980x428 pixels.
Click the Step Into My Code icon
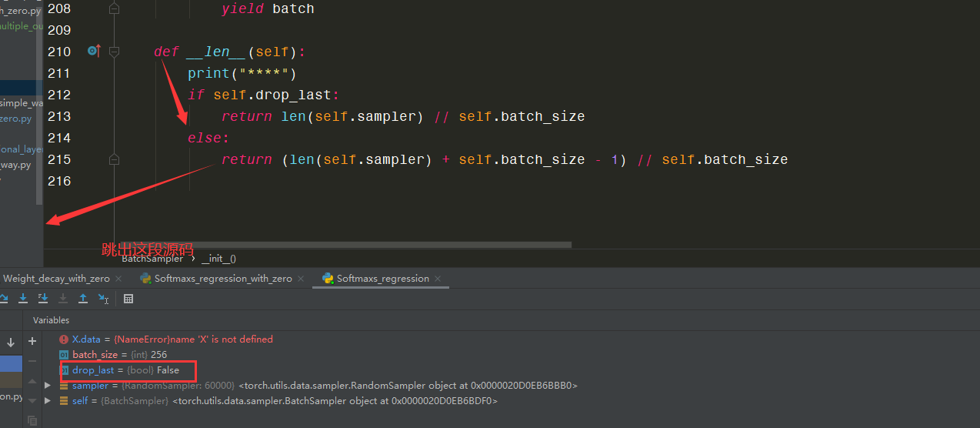coord(43,299)
